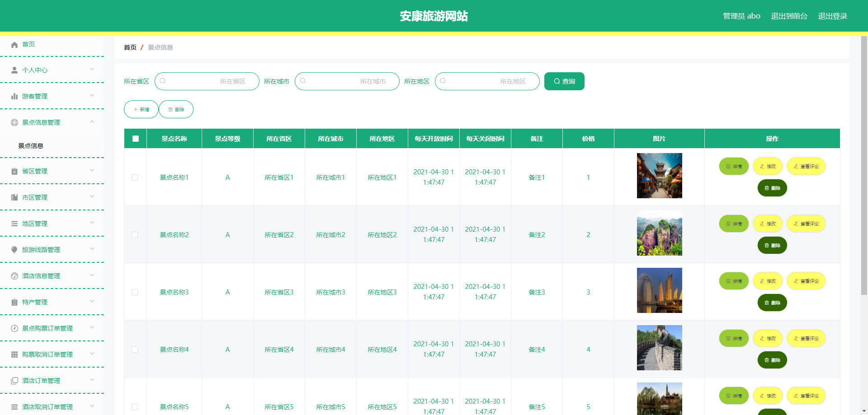
Task: Go to 首页 via the breadcrumb
Action: 130,47
